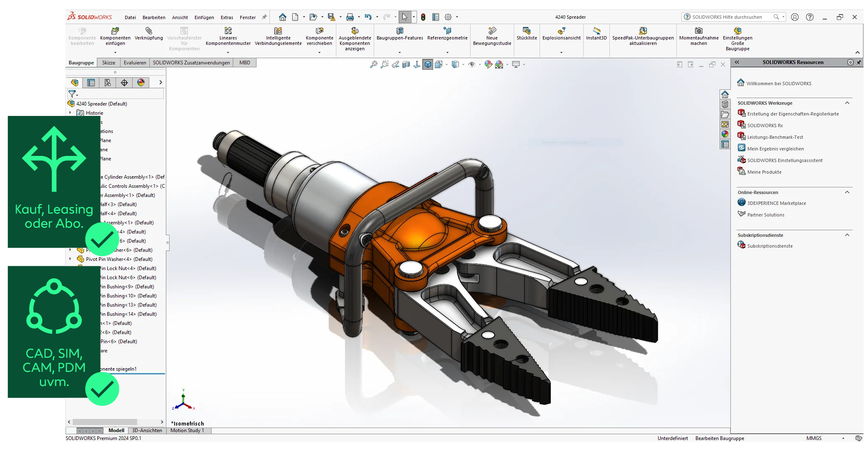
Task: Switch to the Evaluieren tab
Action: point(135,63)
